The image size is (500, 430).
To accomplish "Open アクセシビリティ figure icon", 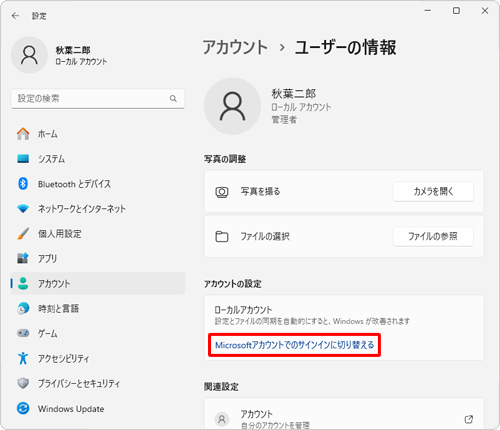I will tap(23, 358).
